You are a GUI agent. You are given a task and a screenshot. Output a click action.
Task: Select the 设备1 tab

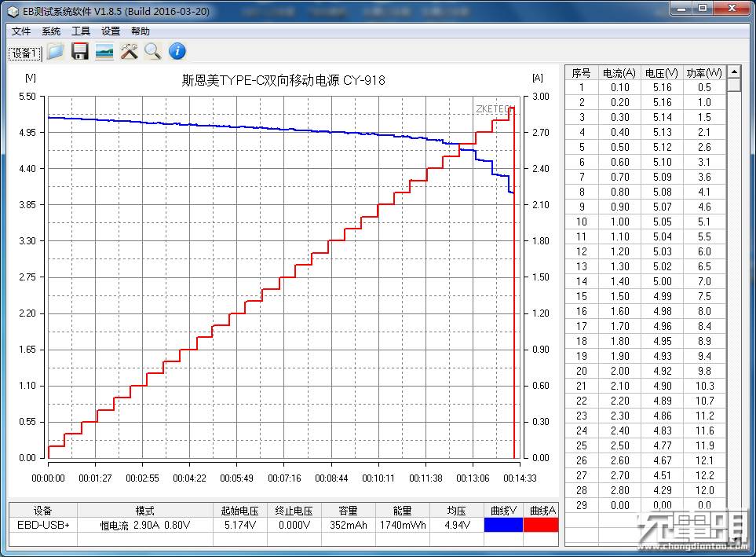pyautogui.click(x=25, y=53)
